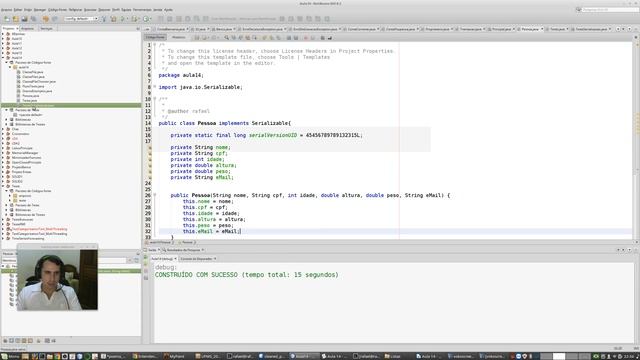Viewport: 640px width, 360px height.
Task: Click the Find Selection magnifier in editor toolbar
Action: [227, 38]
